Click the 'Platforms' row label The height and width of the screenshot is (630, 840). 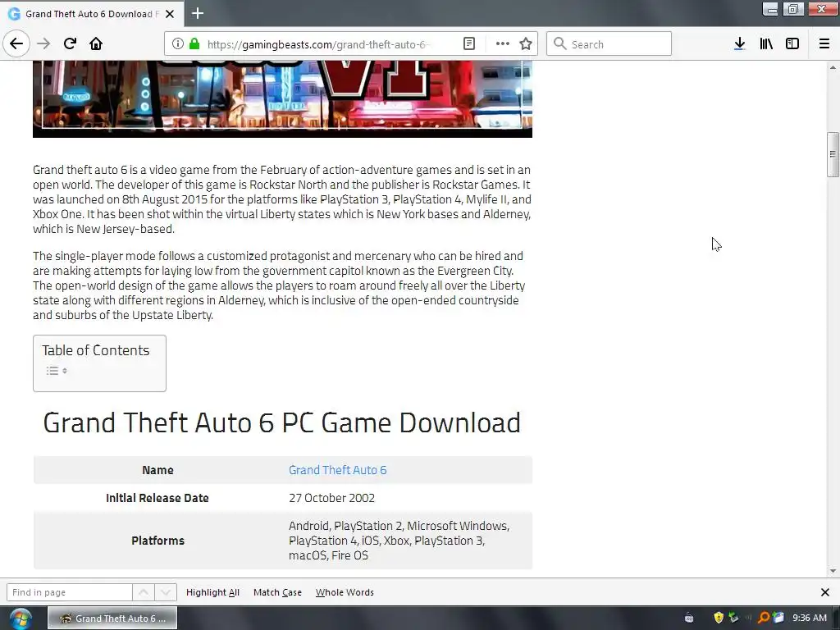point(157,541)
